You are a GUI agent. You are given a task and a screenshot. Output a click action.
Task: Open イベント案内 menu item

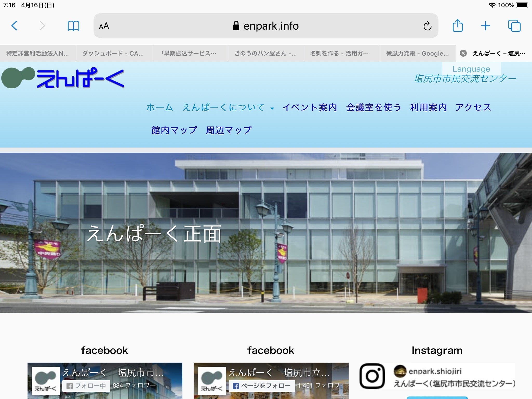(x=309, y=107)
